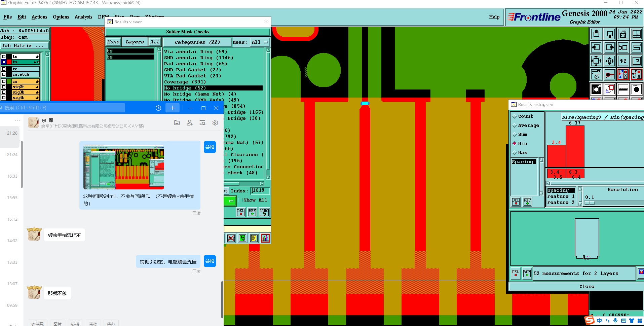Open the Actions menu

pyautogui.click(x=39, y=17)
